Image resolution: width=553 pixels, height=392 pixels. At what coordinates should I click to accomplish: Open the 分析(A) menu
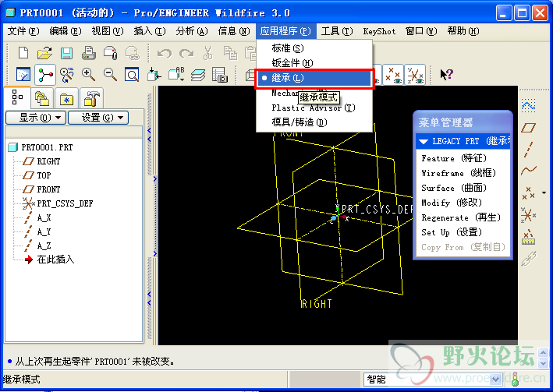pyautogui.click(x=192, y=31)
